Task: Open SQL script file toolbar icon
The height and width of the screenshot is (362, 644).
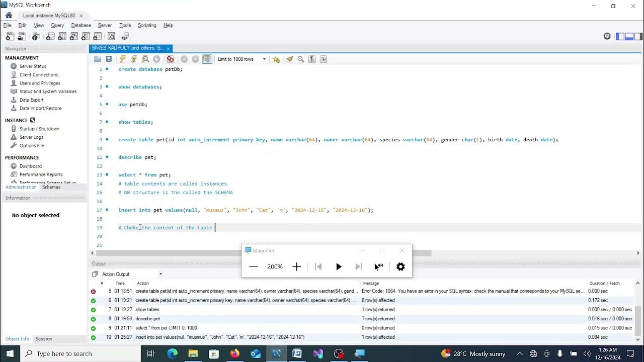Action: [22, 36]
